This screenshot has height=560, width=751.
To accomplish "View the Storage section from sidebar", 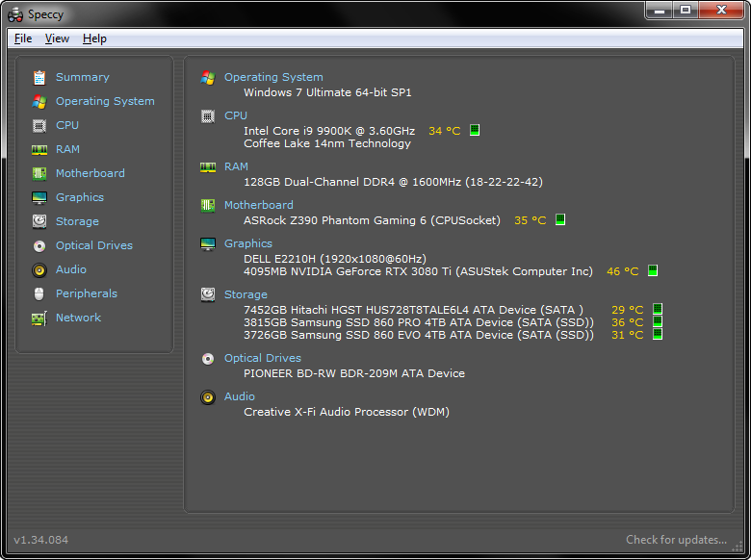I will point(77,221).
